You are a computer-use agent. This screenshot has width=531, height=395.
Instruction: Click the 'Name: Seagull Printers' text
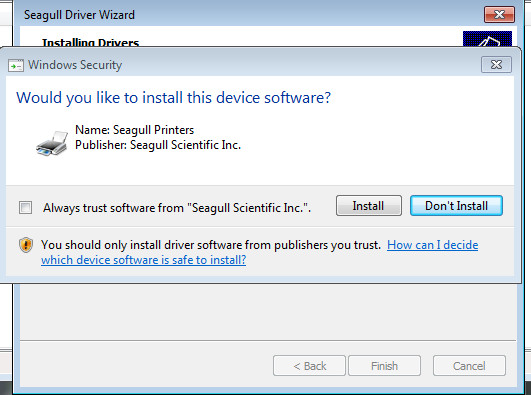[134, 130]
